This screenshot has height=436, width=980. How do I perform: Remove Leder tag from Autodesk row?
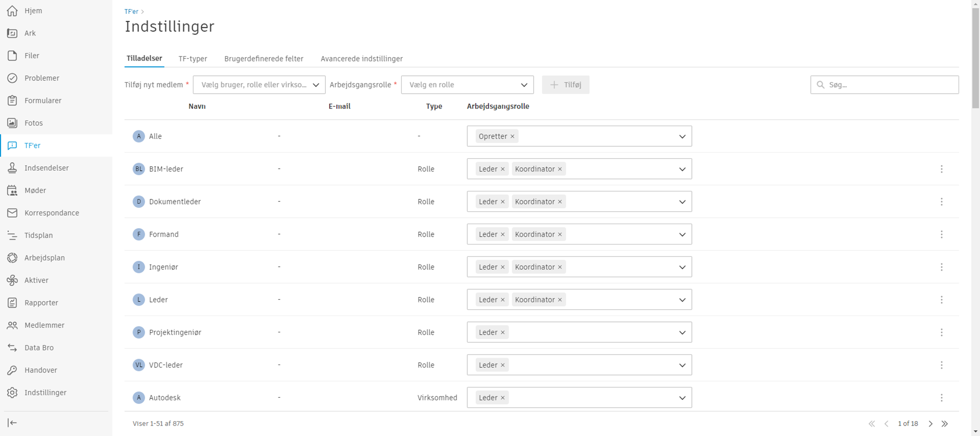502,398
